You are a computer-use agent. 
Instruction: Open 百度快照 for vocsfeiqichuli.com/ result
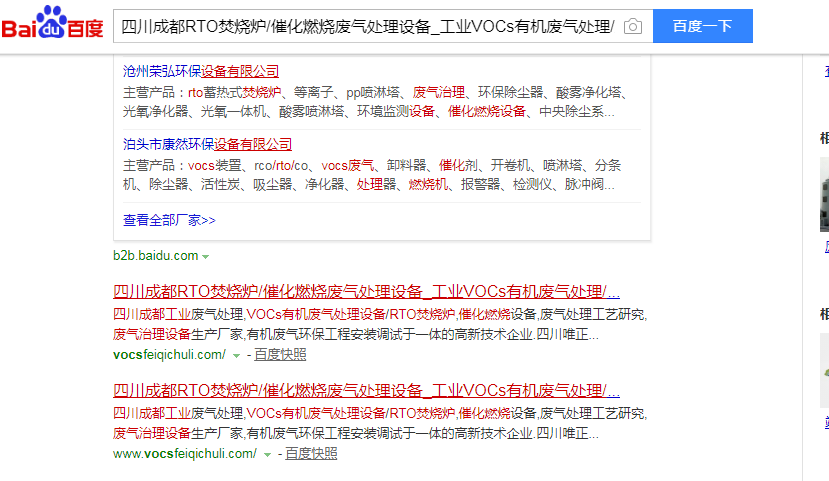click(280, 354)
